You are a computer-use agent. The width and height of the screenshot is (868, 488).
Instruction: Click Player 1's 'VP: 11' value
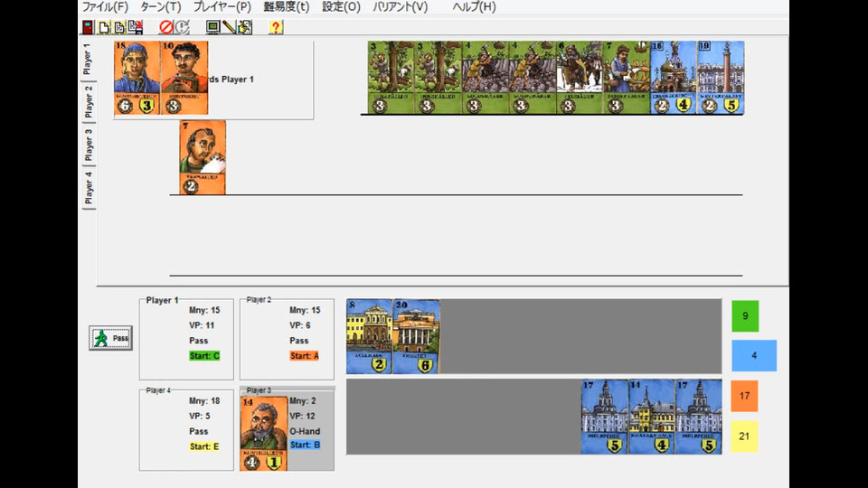(x=202, y=325)
